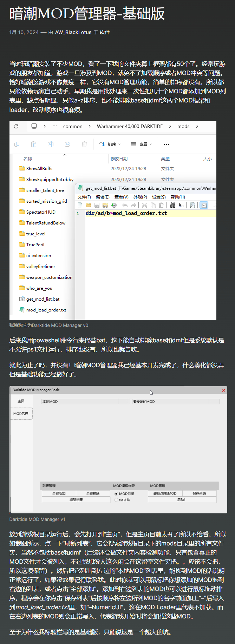Viewport: 235px width, 644px height.
Task: Open the 外观(P) menu in editor
Action: [140, 197]
